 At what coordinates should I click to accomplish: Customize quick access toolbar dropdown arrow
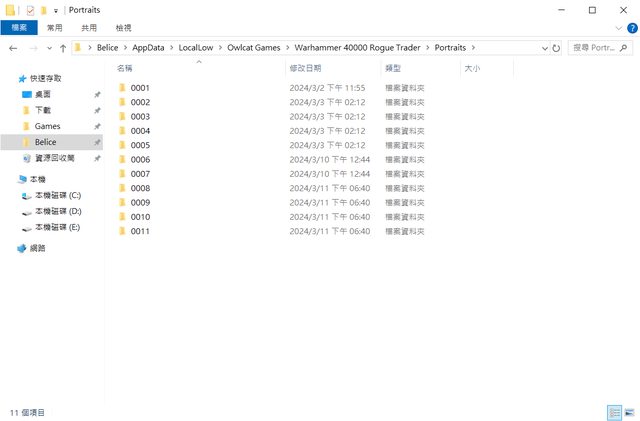[56, 10]
